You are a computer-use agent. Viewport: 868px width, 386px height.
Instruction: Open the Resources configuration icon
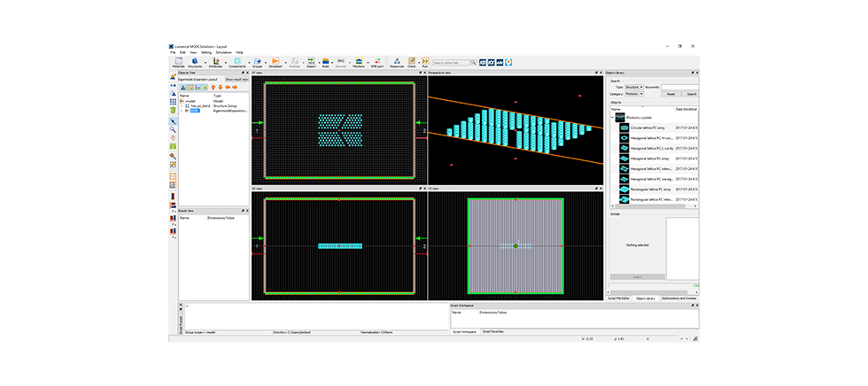(x=397, y=61)
